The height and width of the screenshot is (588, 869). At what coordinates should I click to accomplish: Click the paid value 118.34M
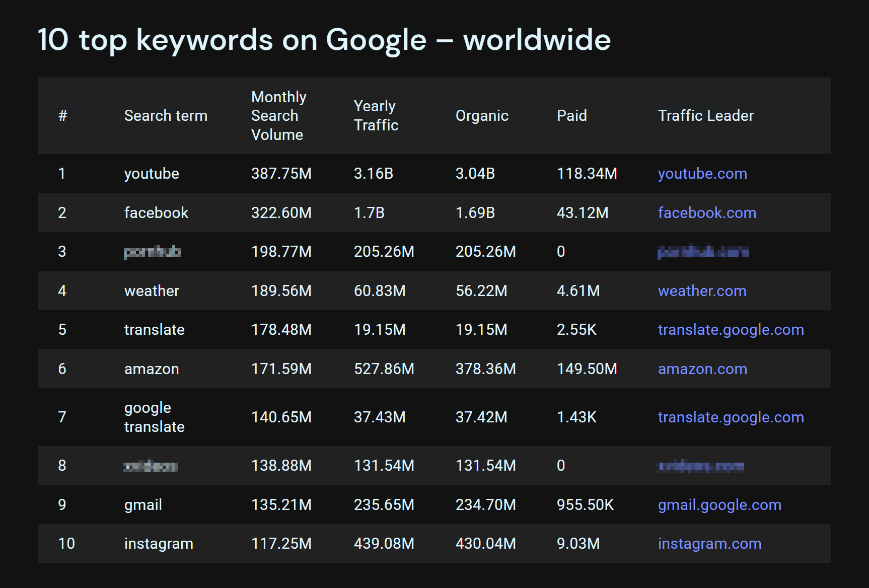point(587,174)
